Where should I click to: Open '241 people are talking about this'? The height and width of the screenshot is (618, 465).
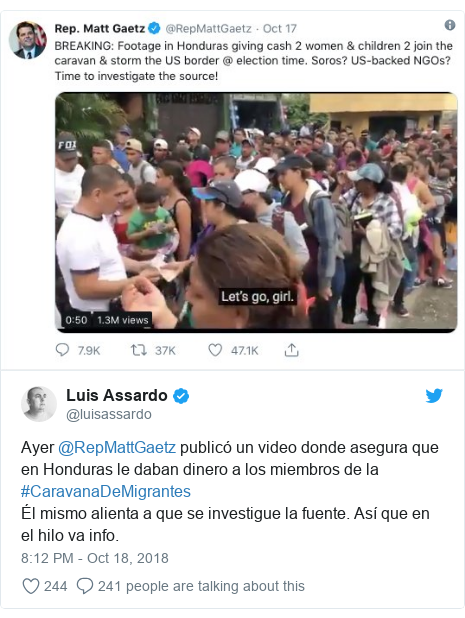pyautogui.click(x=201, y=586)
